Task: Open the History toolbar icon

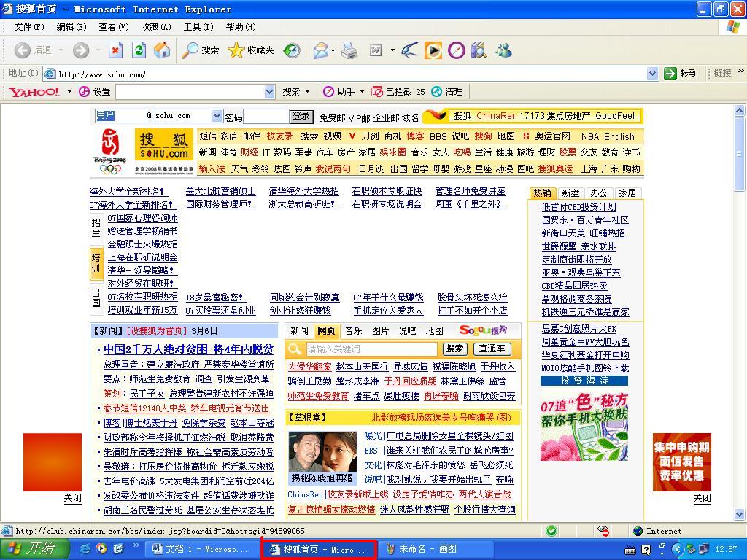Action: [x=292, y=50]
